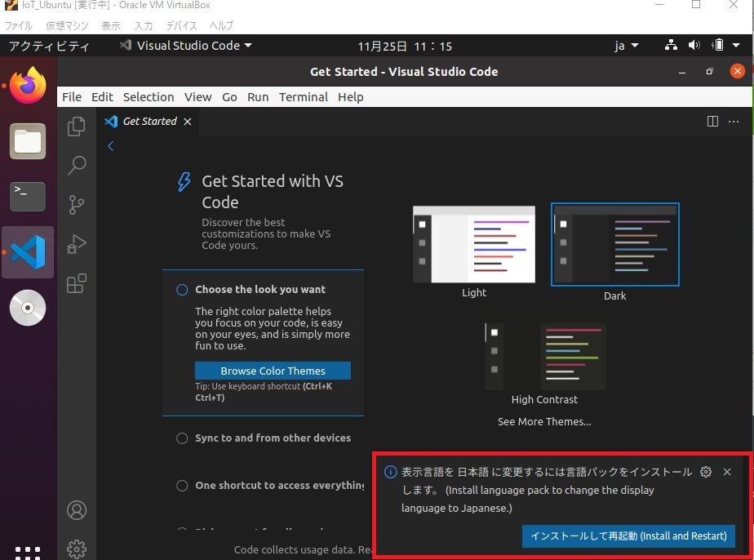
Task: Open the ja input language dropdown
Action: [x=627, y=46]
